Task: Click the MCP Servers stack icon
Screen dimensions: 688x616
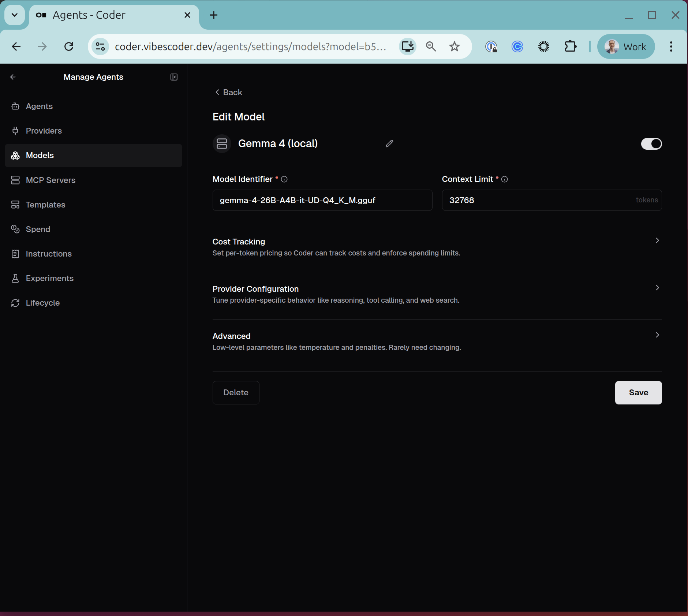Action: 15,180
